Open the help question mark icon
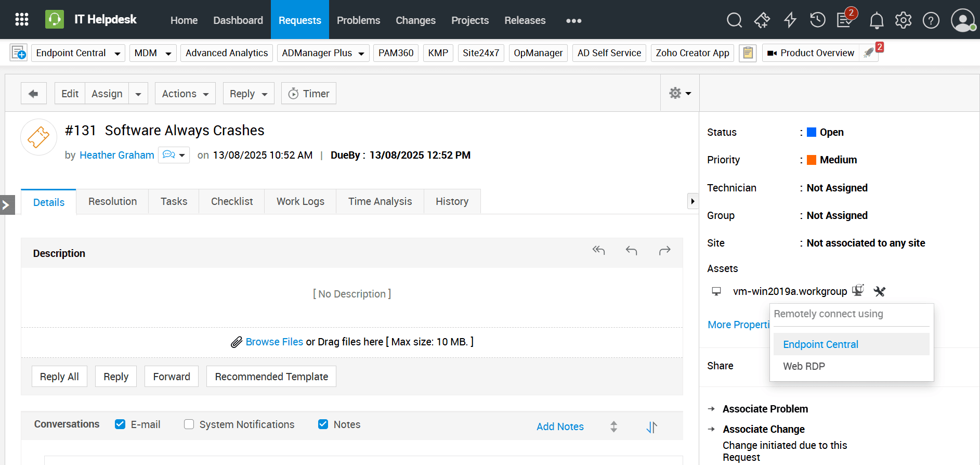 point(931,20)
